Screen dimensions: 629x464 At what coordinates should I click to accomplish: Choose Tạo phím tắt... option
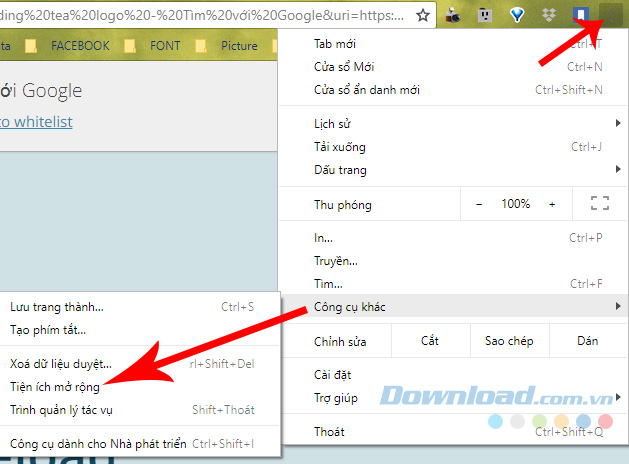click(139, 330)
